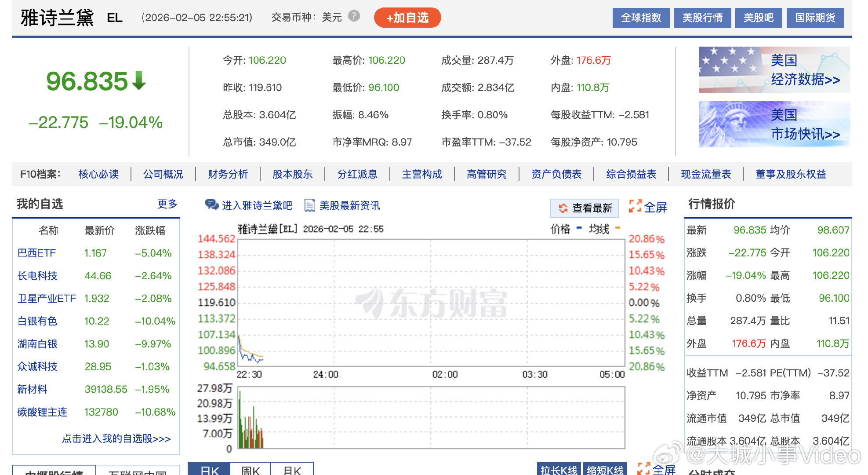Click the chat bubble icon beside 进入雅诗兰黛吧
This screenshot has height=475, width=868.
click(x=211, y=205)
